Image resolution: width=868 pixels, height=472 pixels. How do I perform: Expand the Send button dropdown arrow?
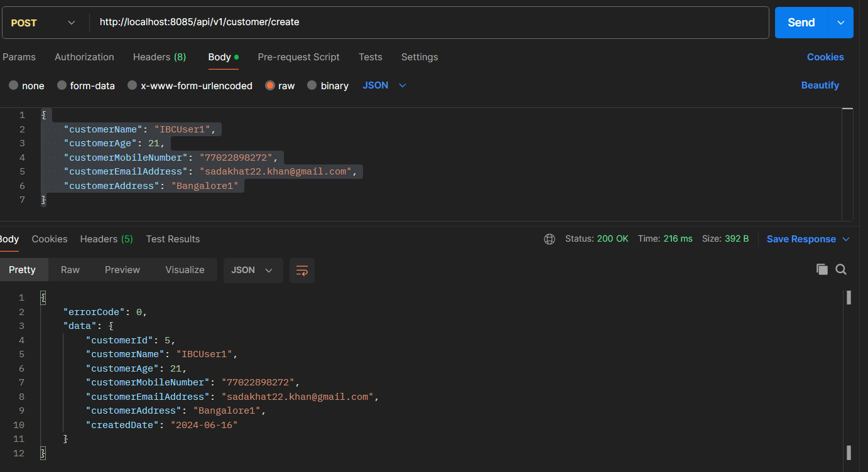click(x=841, y=23)
